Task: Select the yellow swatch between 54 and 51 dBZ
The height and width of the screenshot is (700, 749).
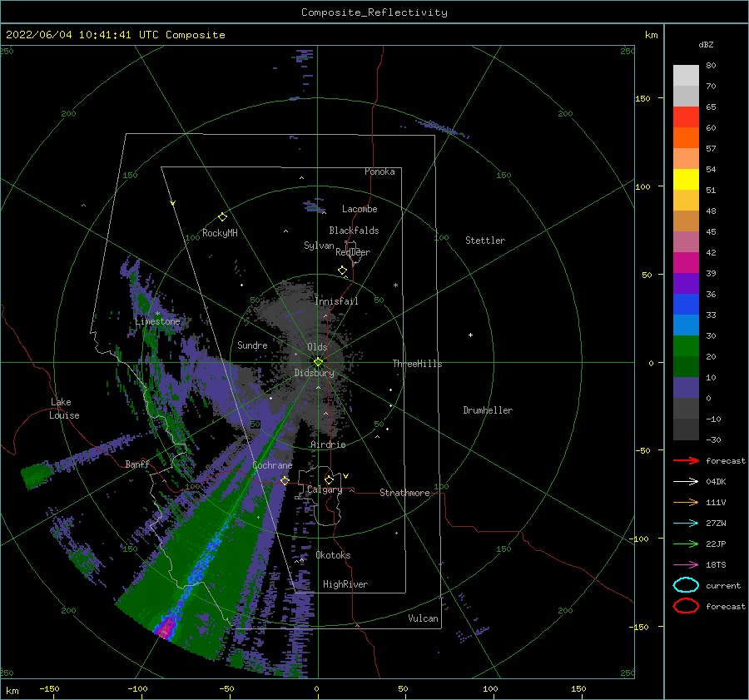Action: pos(686,179)
